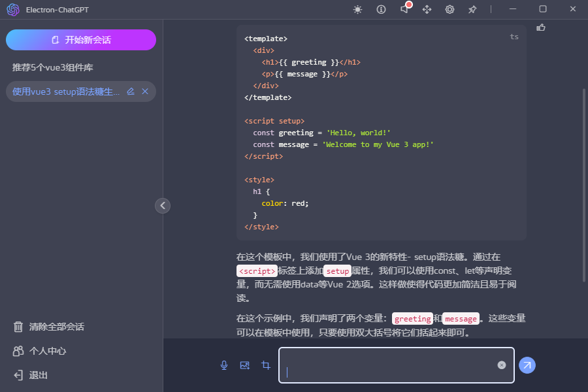Take a screenshot with the crop icon
Viewport: 588px width, 392px height.
click(x=266, y=365)
